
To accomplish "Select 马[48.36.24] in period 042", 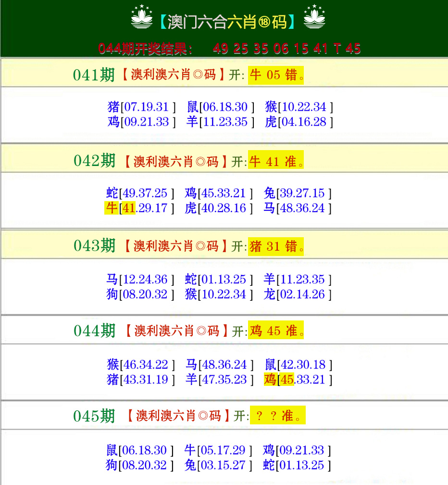I will pos(298,208).
